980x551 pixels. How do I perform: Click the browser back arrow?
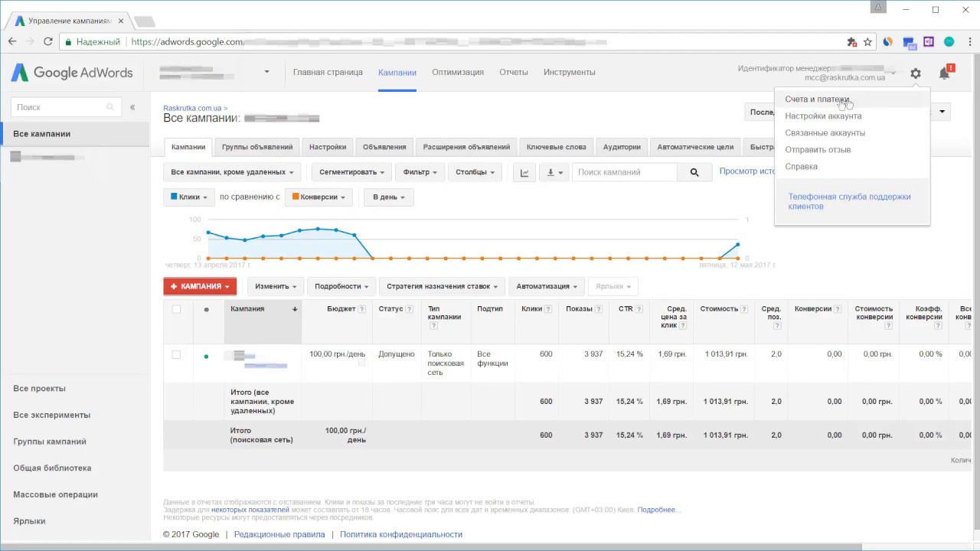click(13, 42)
